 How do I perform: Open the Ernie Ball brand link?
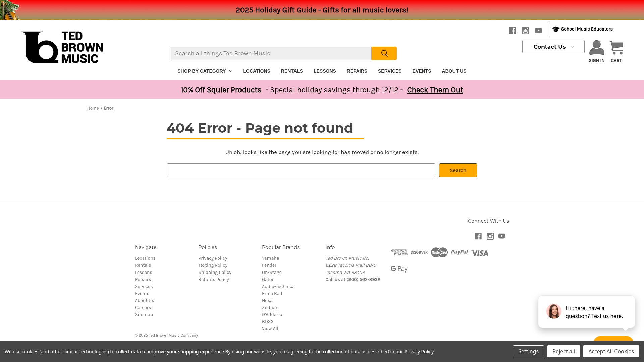coord(272,294)
